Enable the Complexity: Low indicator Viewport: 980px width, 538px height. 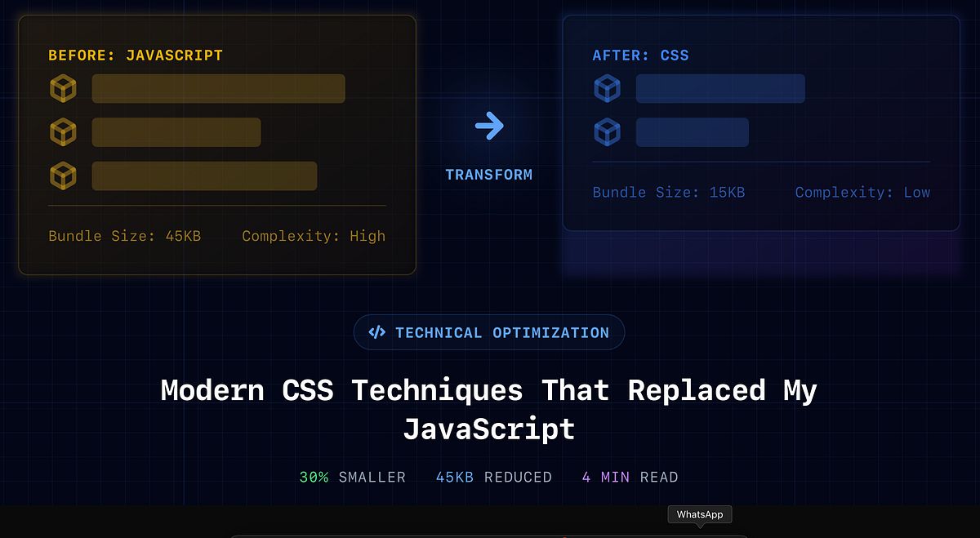coord(862,192)
